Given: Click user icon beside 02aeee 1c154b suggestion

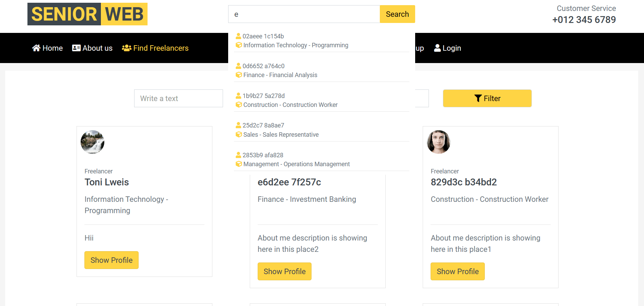Looking at the screenshot, I should (238, 36).
